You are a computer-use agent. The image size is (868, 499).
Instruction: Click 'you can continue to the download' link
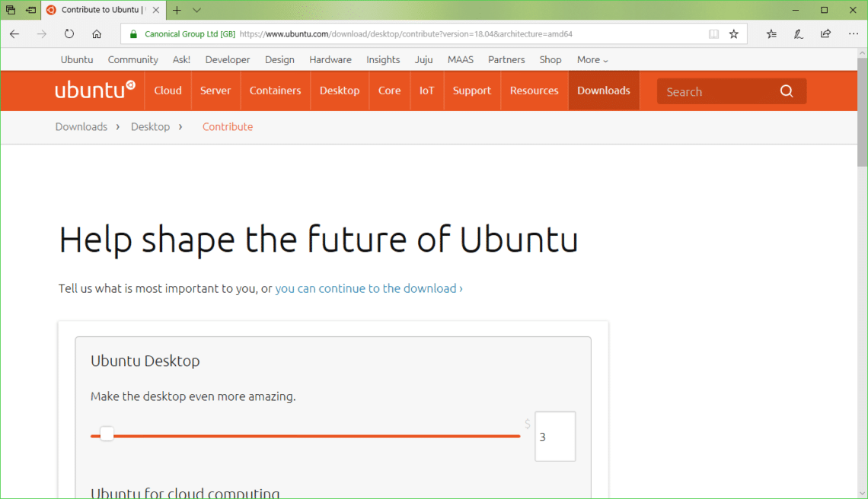pyautogui.click(x=369, y=288)
